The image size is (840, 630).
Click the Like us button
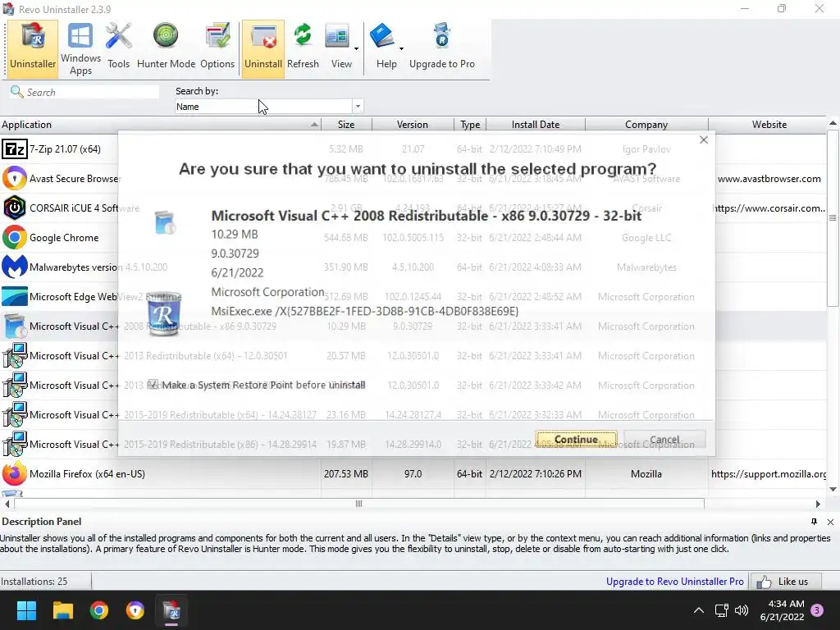pyautogui.click(x=786, y=582)
